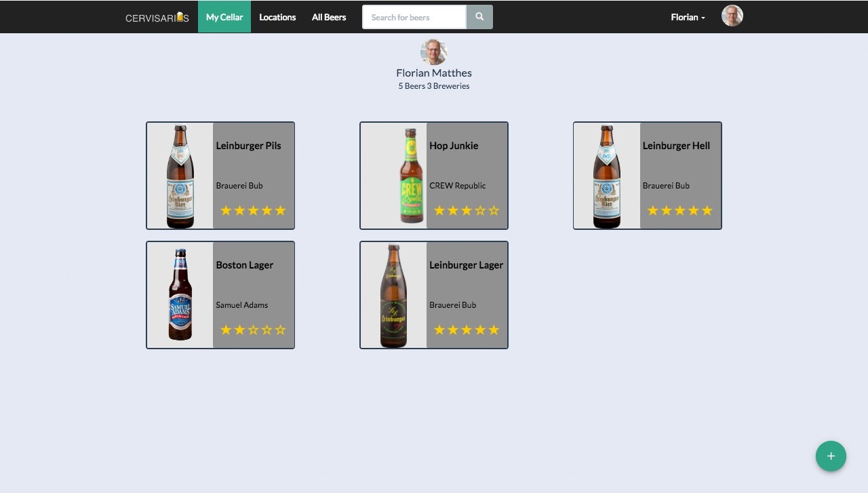
Task: Click Brauerei Bub under Leinburger Hell
Action: click(666, 186)
